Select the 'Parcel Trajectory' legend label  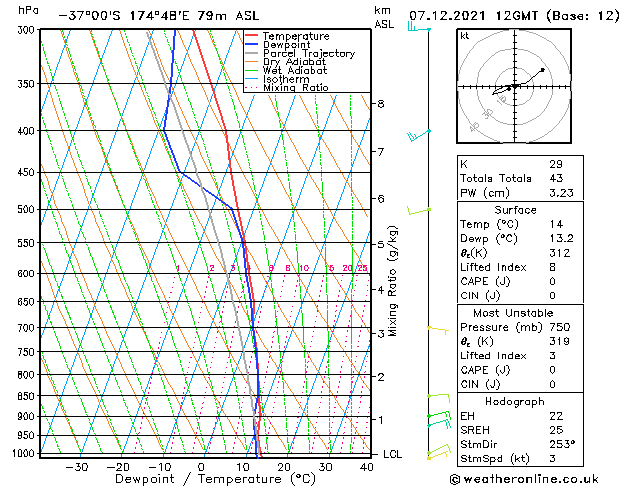tap(309, 53)
